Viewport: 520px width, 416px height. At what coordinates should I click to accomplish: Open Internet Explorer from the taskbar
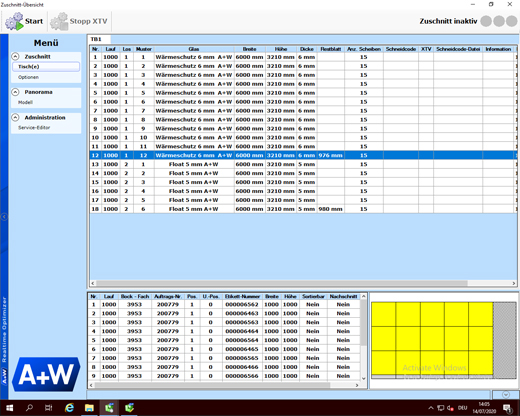(x=69, y=408)
